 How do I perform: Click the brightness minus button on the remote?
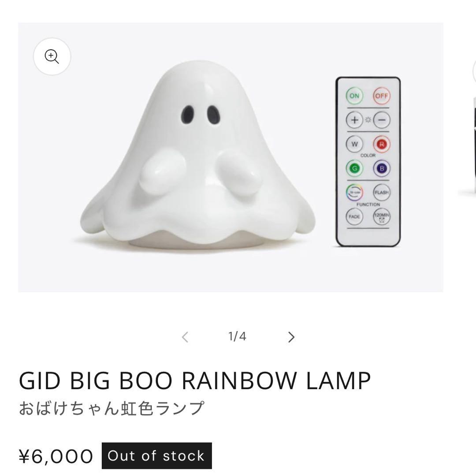(382, 120)
